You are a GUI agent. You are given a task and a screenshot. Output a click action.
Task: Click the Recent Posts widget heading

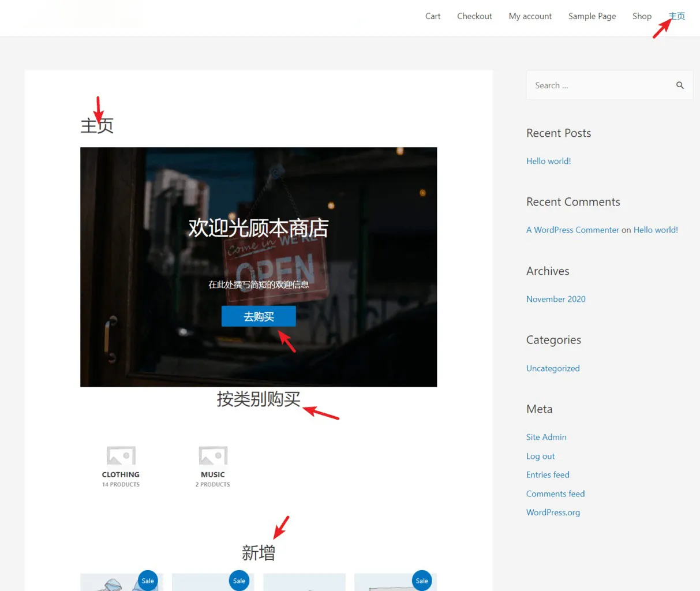559,133
